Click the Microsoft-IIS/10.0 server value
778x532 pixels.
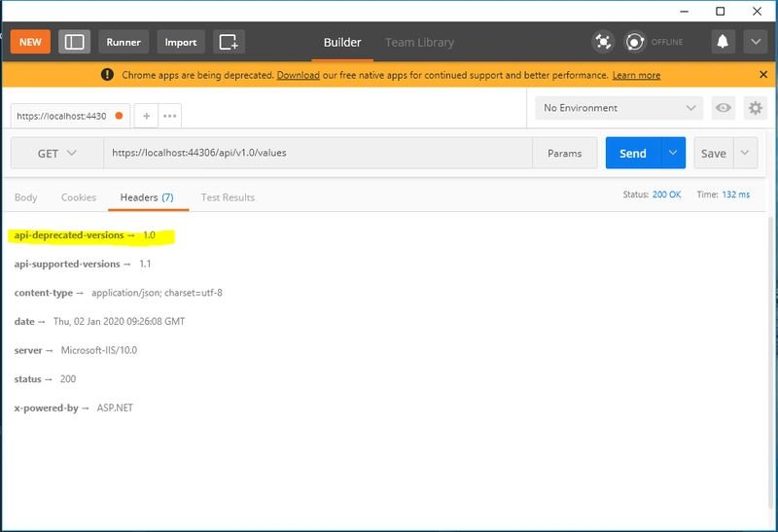click(99, 350)
